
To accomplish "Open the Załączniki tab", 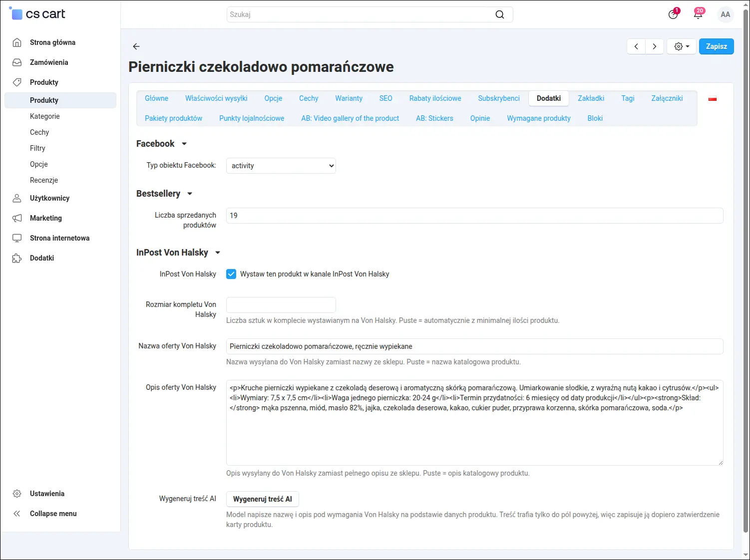I will click(x=667, y=98).
